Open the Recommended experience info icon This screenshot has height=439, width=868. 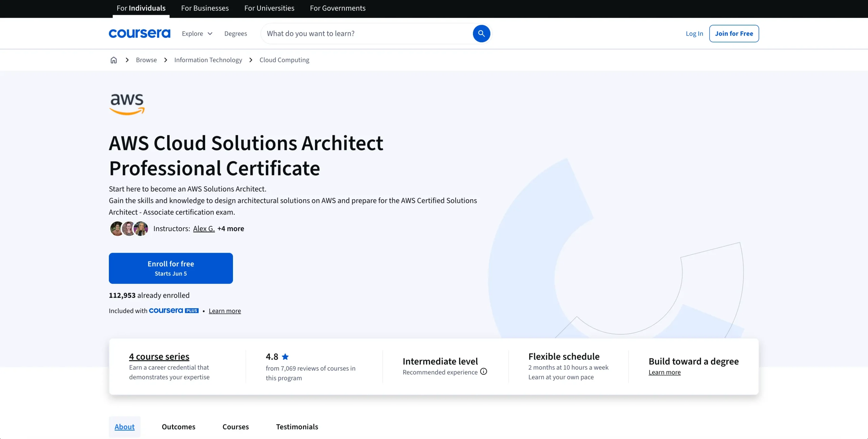click(x=484, y=372)
